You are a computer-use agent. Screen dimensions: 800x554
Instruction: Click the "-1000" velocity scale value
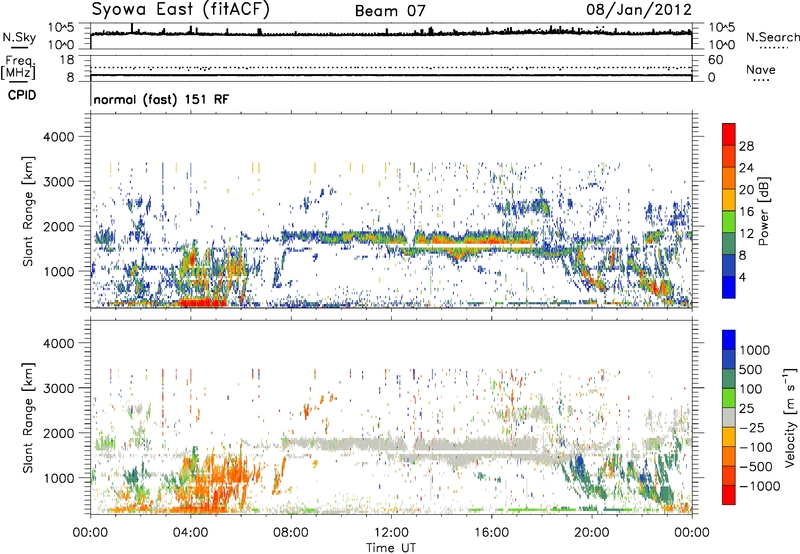tap(760, 486)
